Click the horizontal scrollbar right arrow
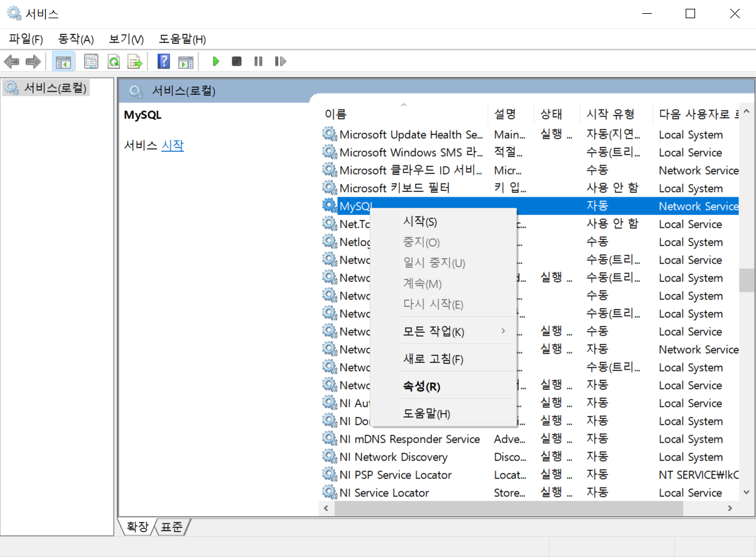This screenshot has height=557, width=756. [730, 508]
